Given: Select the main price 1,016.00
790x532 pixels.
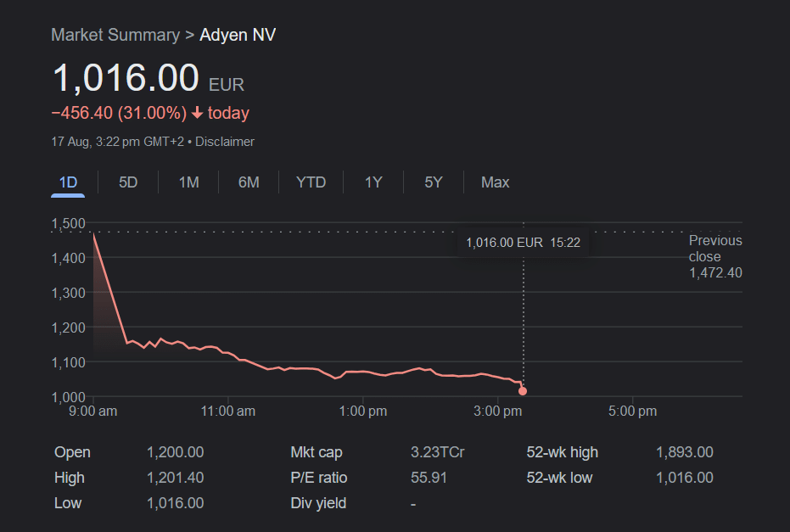Looking at the screenshot, I should pos(126,77).
